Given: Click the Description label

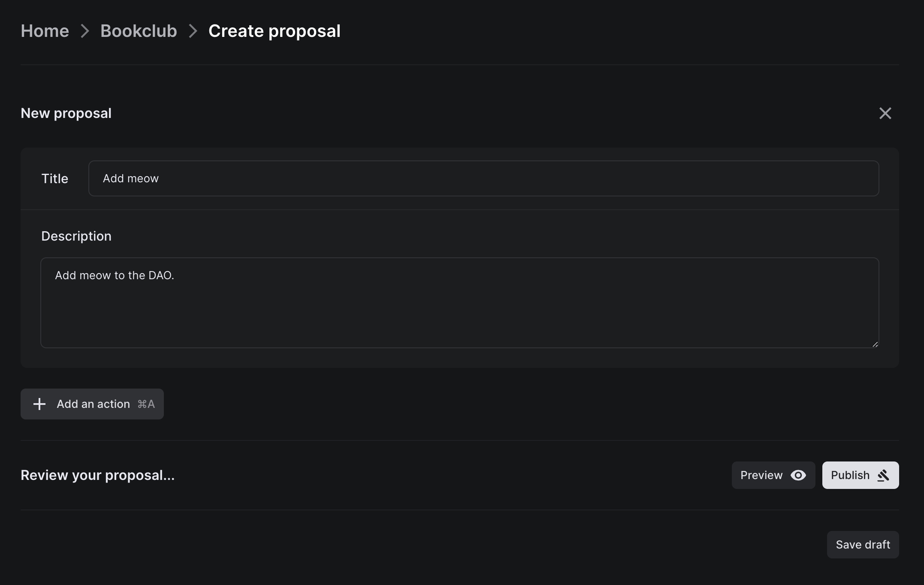Looking at the screenshot, I should pyautogui.click(x=76, y=236).
